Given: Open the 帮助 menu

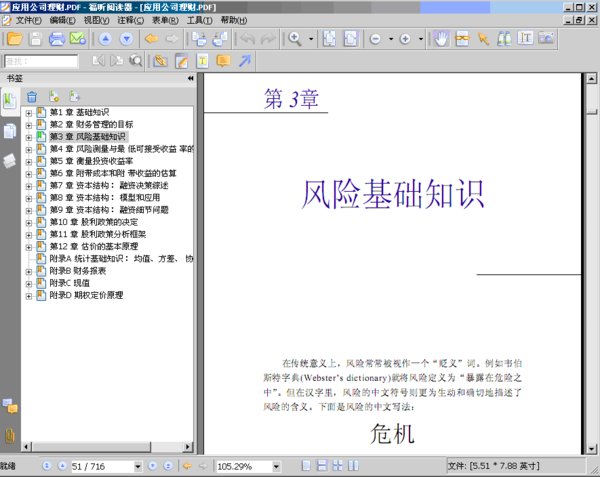Looking at the screenshot, I should [233, 20].
